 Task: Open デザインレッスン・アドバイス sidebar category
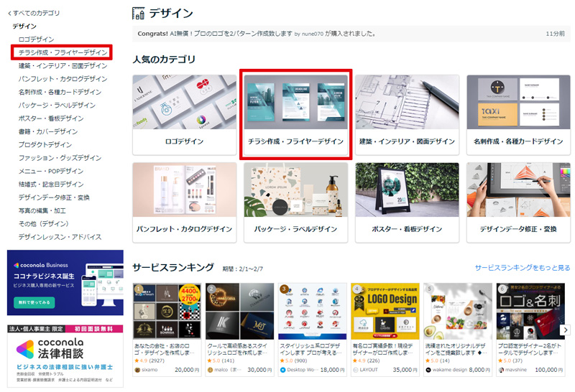click(x=60, y=237)
